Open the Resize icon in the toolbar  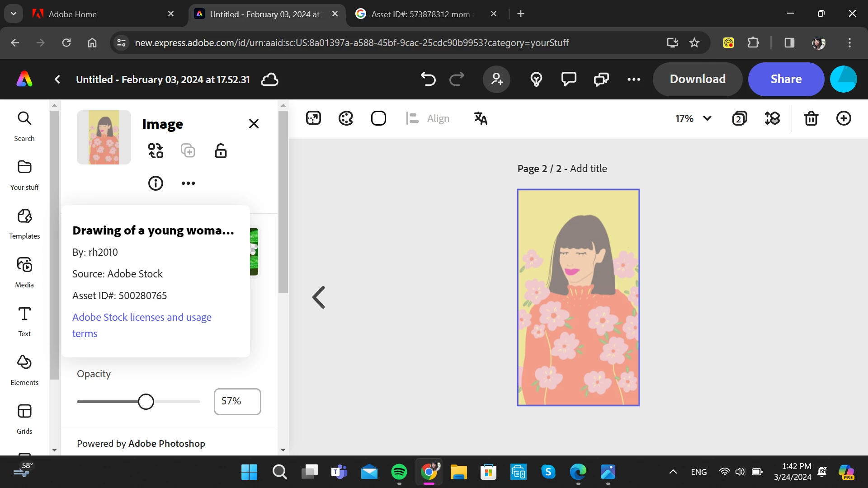tap(313, 118)
